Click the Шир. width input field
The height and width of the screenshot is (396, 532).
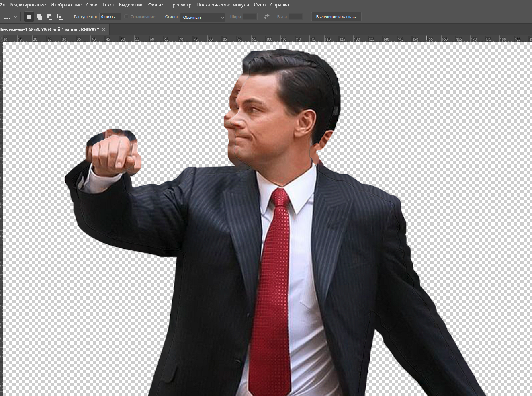coord(250,17)
